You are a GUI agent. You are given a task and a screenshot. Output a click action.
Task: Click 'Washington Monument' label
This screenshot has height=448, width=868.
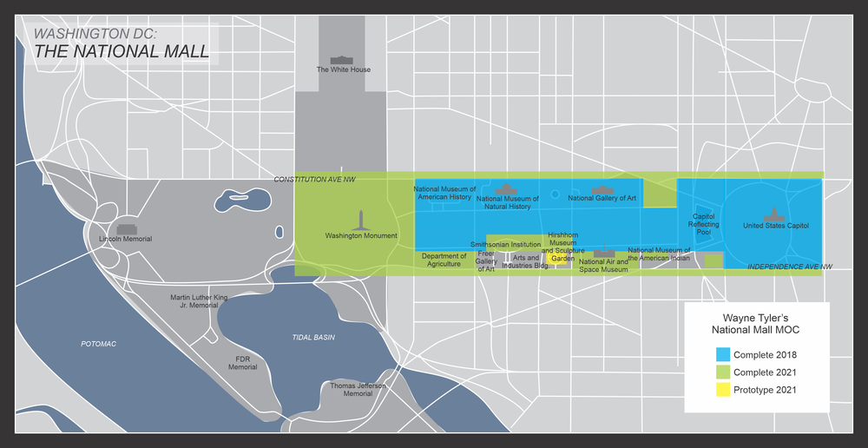pos(361,236)
